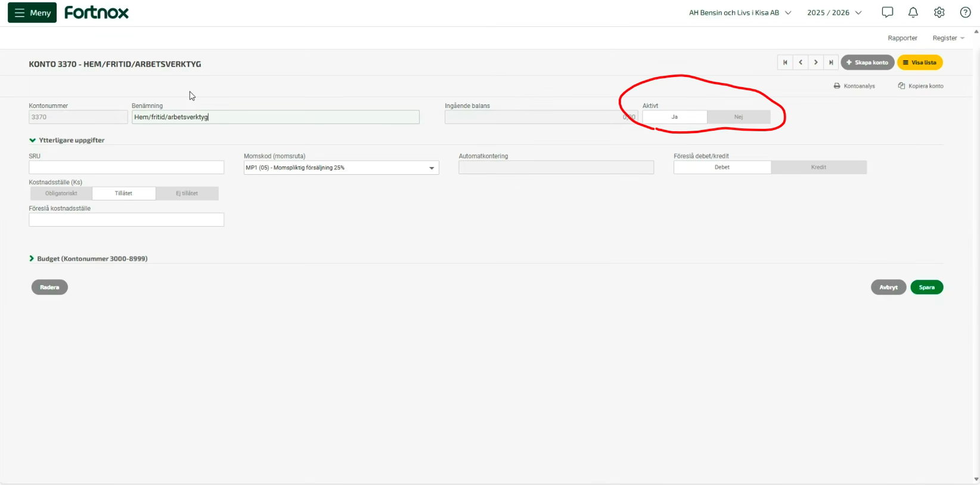Image resolution: width=980 pixels, height=485 pixels.
Task: Open the Register menu
Action: coord(948,38)
